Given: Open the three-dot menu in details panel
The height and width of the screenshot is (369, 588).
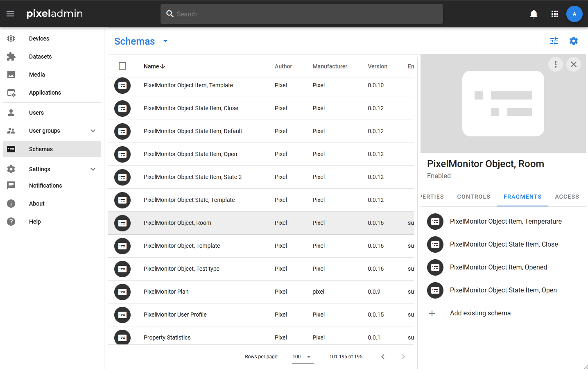Looking at the screenshot, I should click(555, 64).
